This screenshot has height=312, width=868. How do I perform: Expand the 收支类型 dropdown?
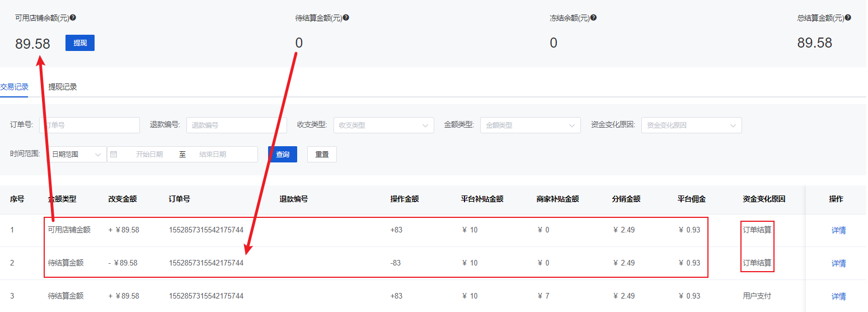[x=383, y=125]
